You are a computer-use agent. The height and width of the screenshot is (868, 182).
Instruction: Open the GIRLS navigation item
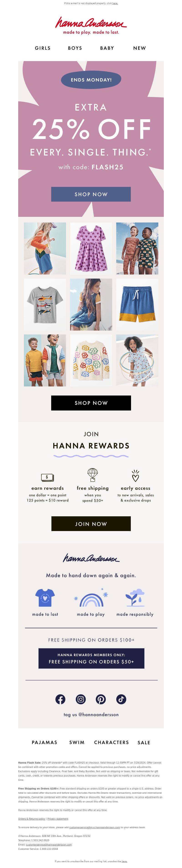coord(43,48)
